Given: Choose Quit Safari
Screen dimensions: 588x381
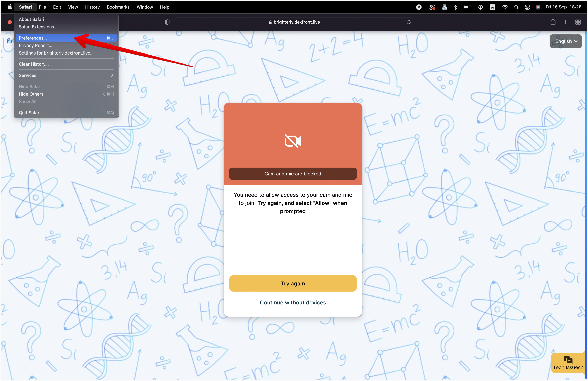Looking at the screenshot, I should point(66,113).
